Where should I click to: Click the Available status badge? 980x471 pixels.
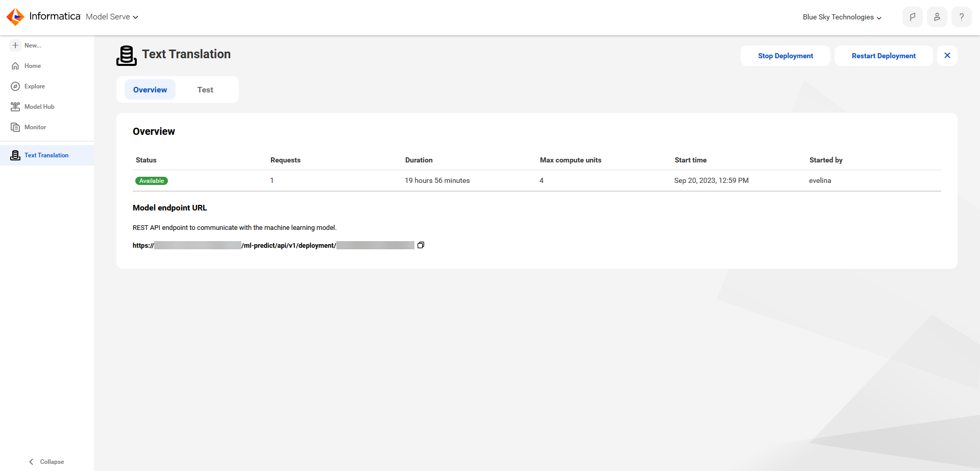pyautogui.click(x=152, y=181)
